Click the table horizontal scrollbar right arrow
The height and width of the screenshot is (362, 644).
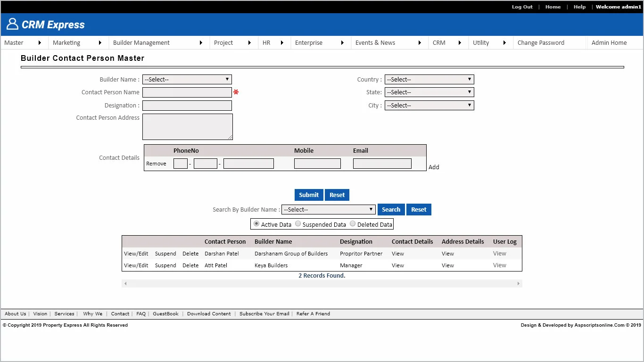tap(519, 284)
